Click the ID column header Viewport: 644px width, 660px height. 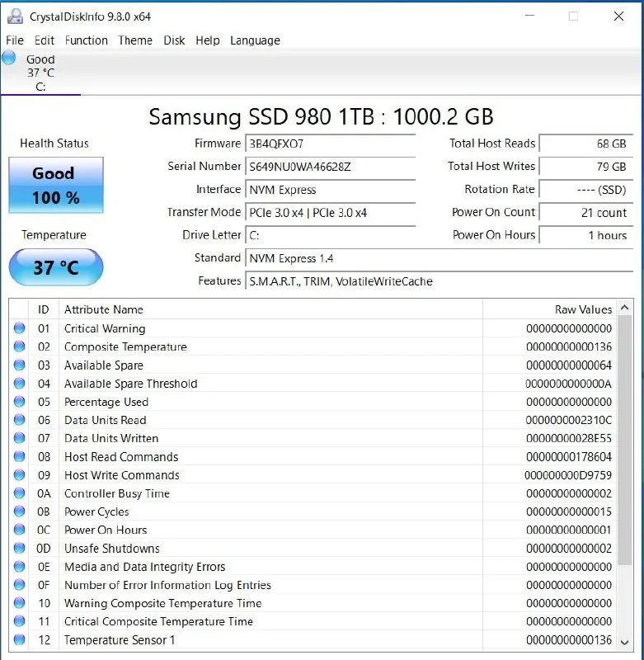44,309
